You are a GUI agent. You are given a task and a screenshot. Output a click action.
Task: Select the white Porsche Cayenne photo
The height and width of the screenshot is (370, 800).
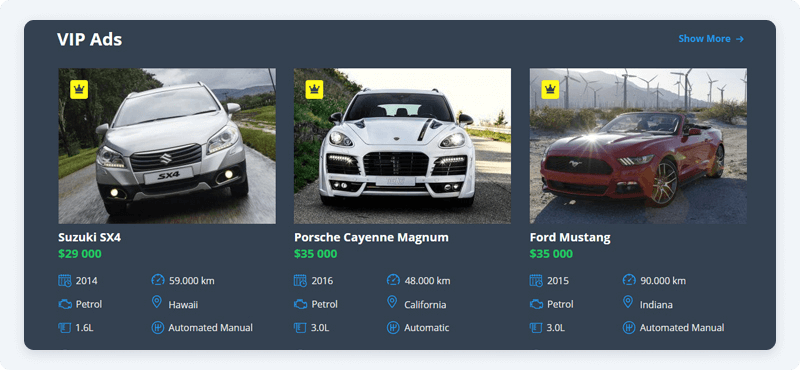coord(403,146)
